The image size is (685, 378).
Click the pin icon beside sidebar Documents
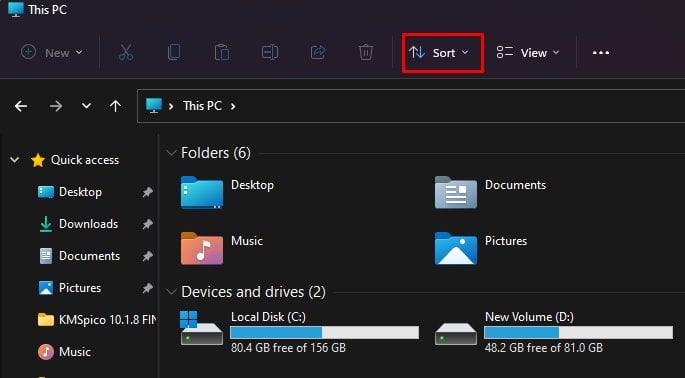pyautogui.click(x=148, y=256)
